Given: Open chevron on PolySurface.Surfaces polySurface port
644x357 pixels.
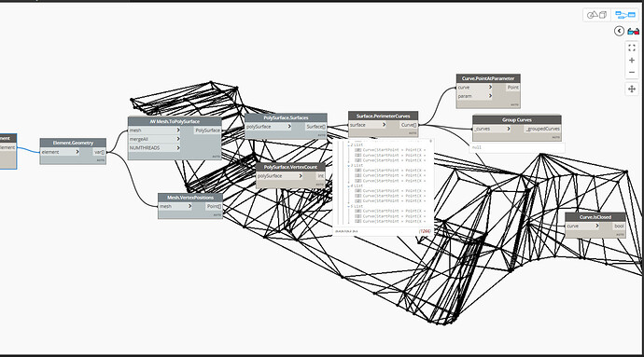Looking at the screenshot, I should pos(289,127).
